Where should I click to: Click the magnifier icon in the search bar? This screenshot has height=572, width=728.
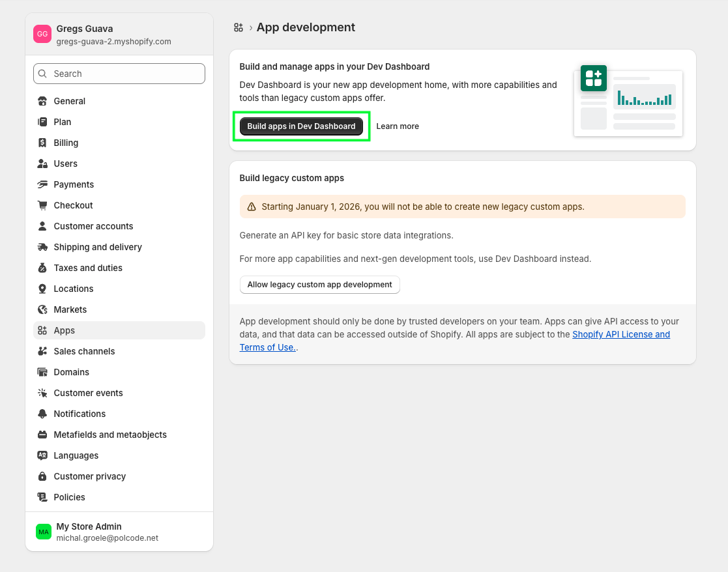coord(42,74)
